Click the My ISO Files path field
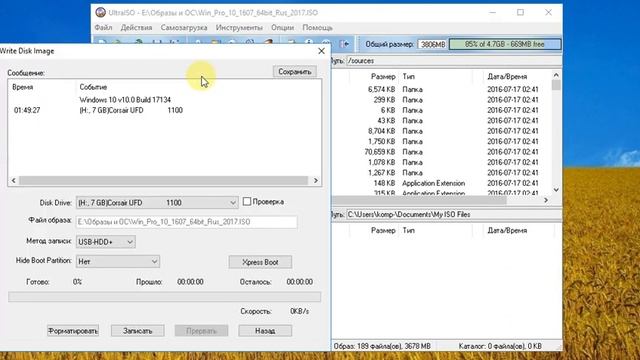The image size is (640, 360). (454, 215)
